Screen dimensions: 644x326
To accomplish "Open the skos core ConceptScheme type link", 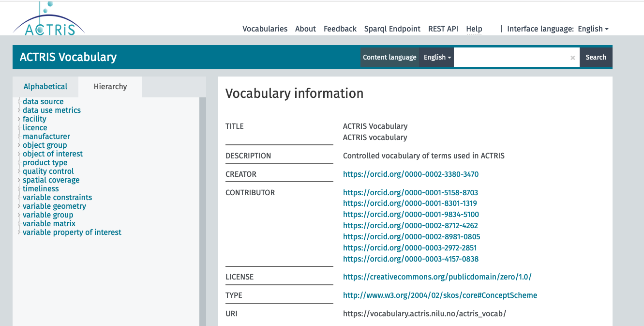I will click(x=440, y=295).
